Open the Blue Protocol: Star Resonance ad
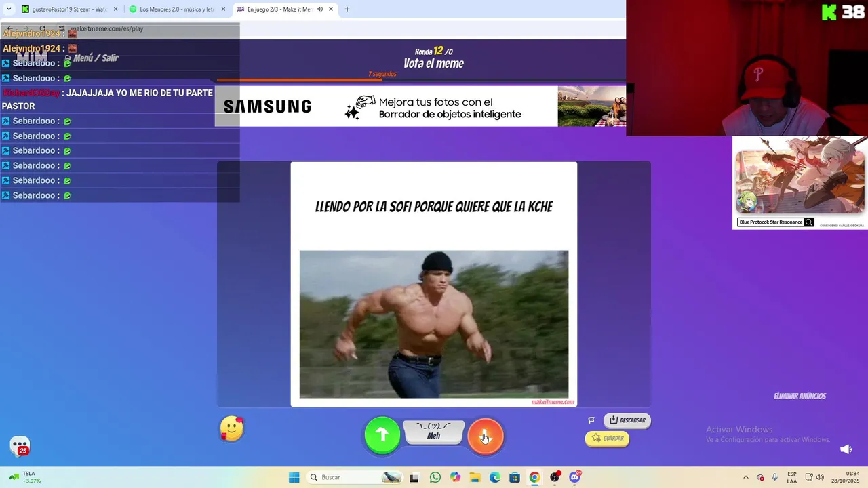The height and width of the screenshot is (488, 868). coord(800,183)
